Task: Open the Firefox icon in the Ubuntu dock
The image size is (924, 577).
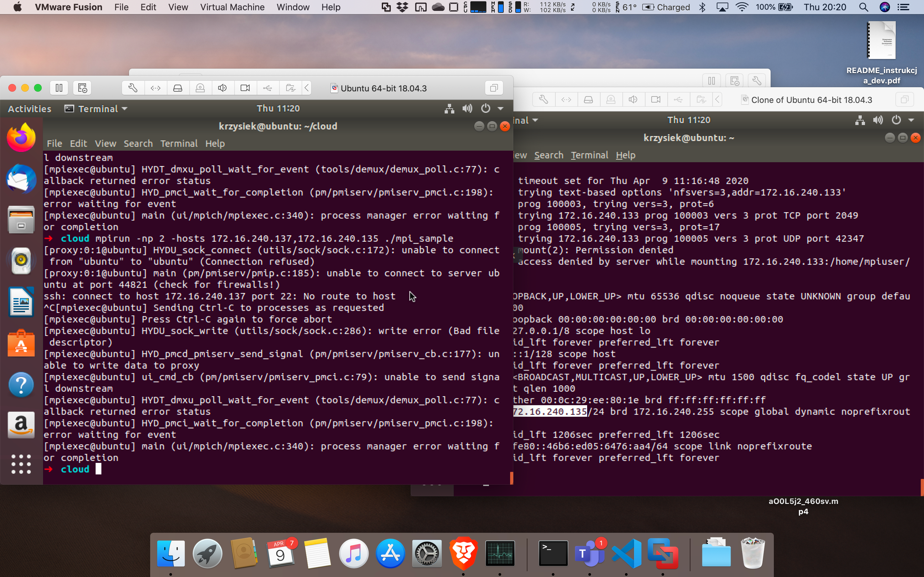Action: click(x=21, y=138)
